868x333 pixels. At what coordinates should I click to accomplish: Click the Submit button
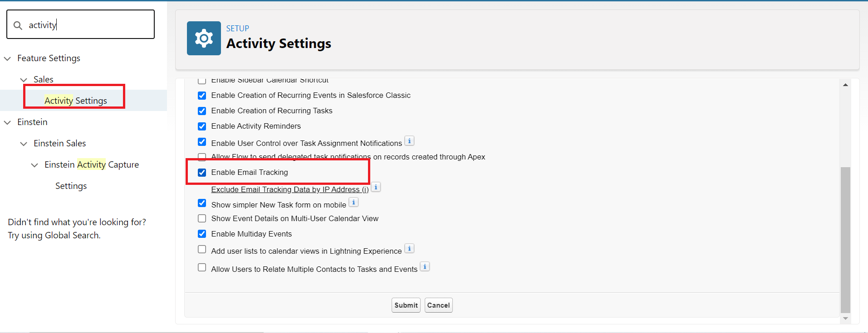(x=406, y=305)
